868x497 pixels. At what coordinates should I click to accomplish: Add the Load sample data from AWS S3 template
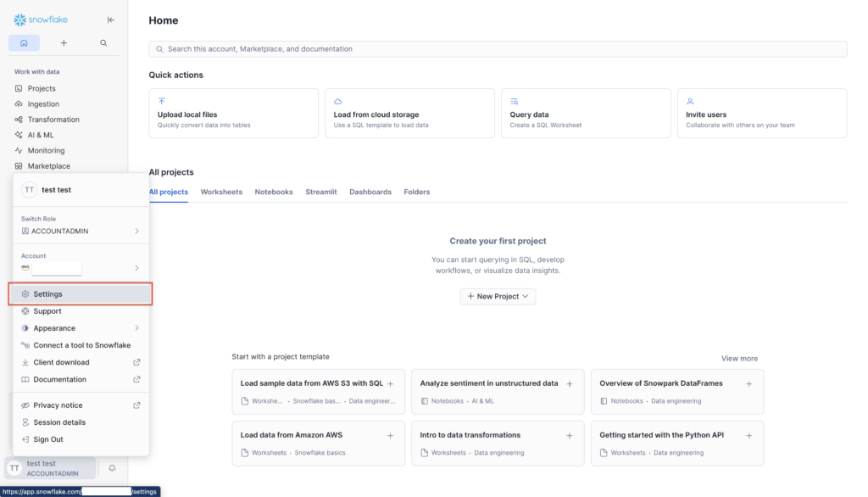pos(390,383)
